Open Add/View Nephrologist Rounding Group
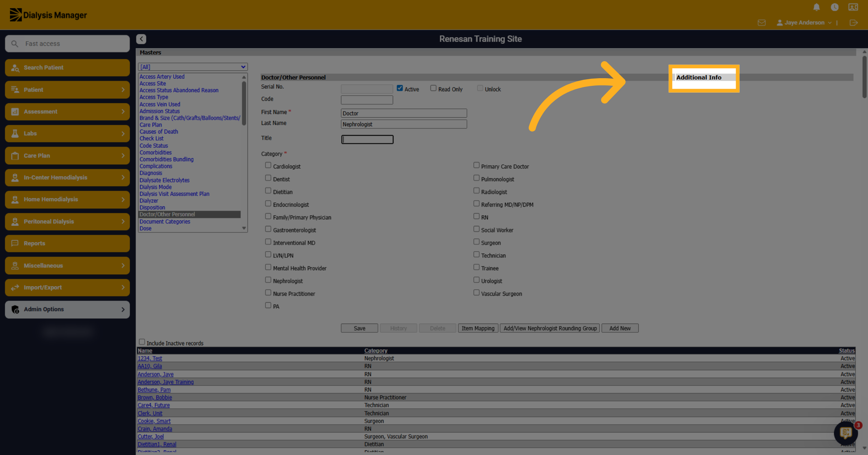868x455 pixels. 550,328
